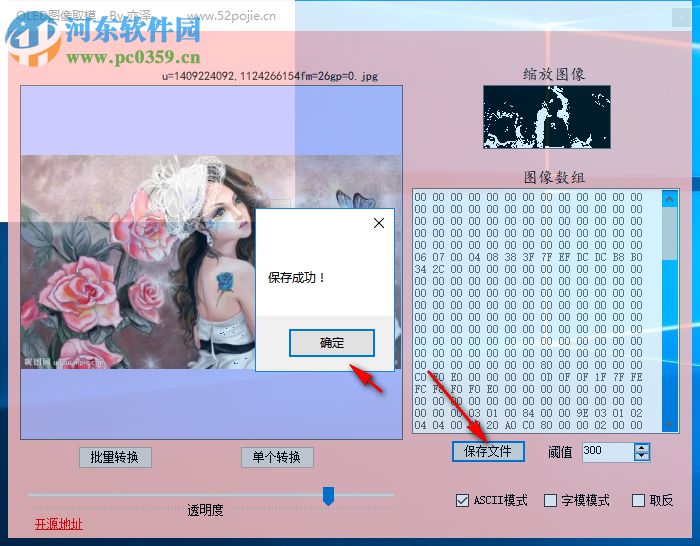The image size is (700, 546).
Task: Click scroll-down arrow of 图像数组 box
Action: (669, 424)
